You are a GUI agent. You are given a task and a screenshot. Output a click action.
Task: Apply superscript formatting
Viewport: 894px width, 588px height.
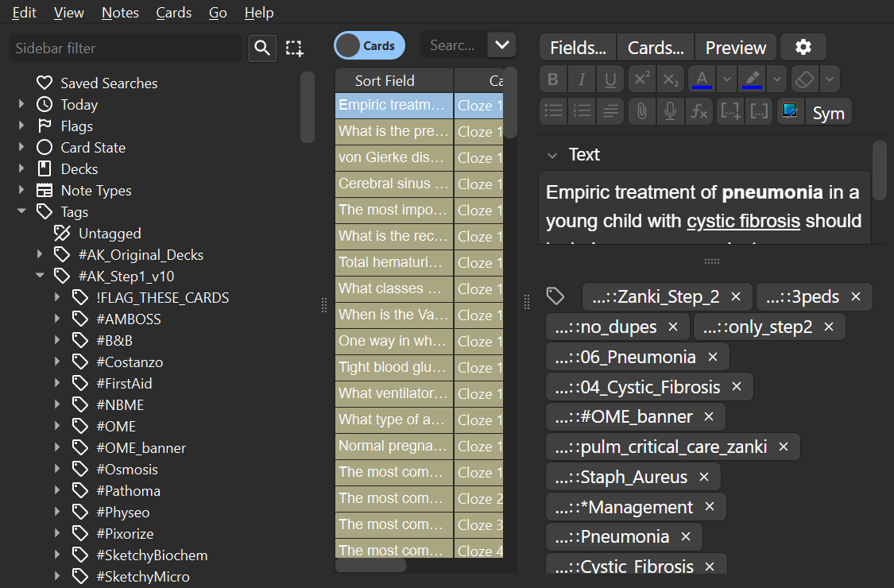pos(641,79)
